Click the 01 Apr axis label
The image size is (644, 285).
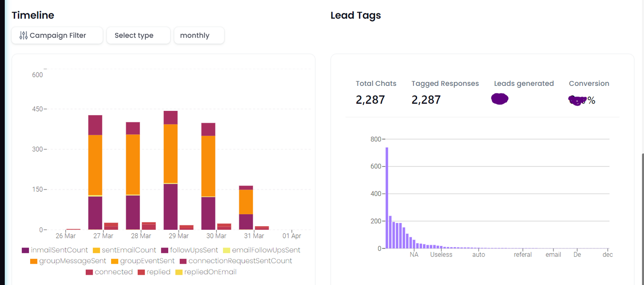pyautogui.click(x=292, y=236)
